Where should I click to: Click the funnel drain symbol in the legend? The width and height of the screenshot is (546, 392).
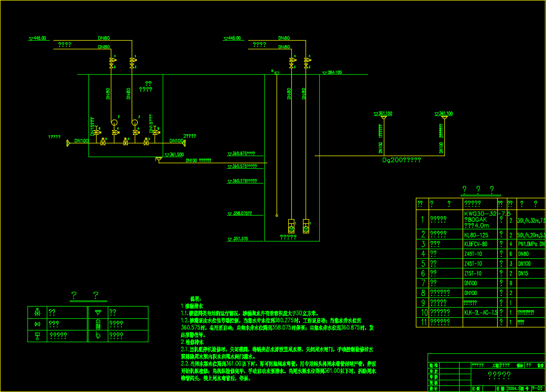pyautogui.click(x=98, y=313)
